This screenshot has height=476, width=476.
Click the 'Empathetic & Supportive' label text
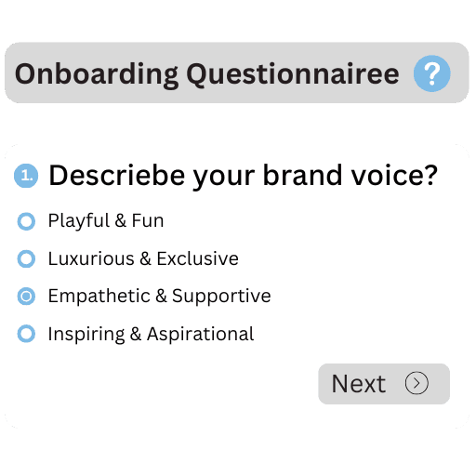coord(160,297)
